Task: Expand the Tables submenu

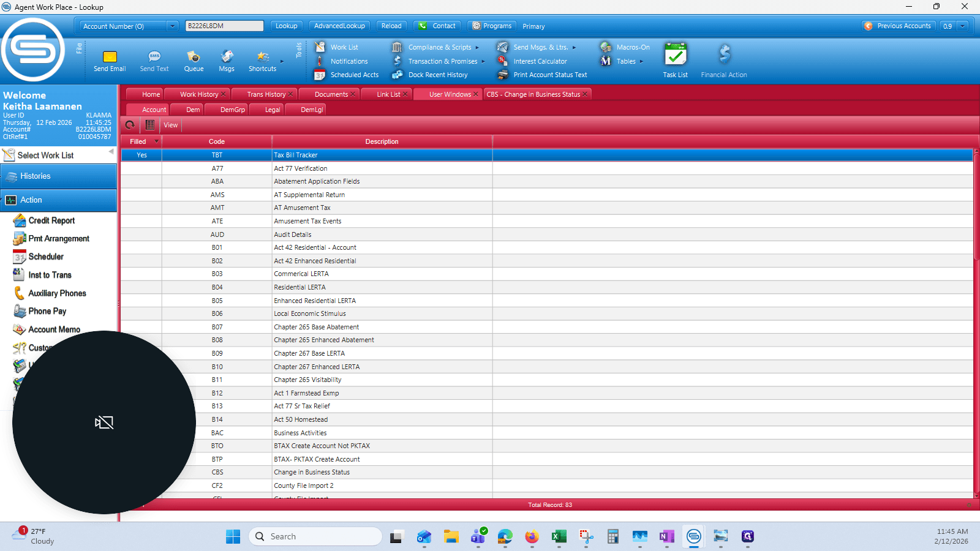Action: [641, 61]
